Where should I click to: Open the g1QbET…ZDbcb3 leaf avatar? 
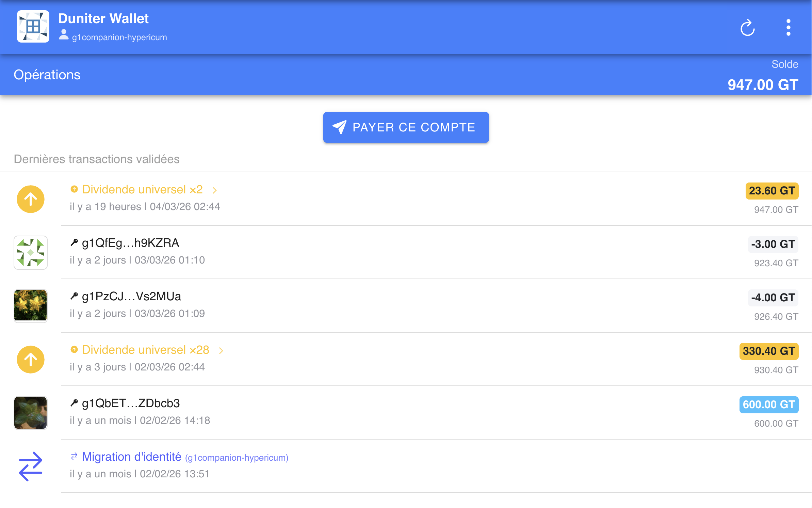(31, 413)
